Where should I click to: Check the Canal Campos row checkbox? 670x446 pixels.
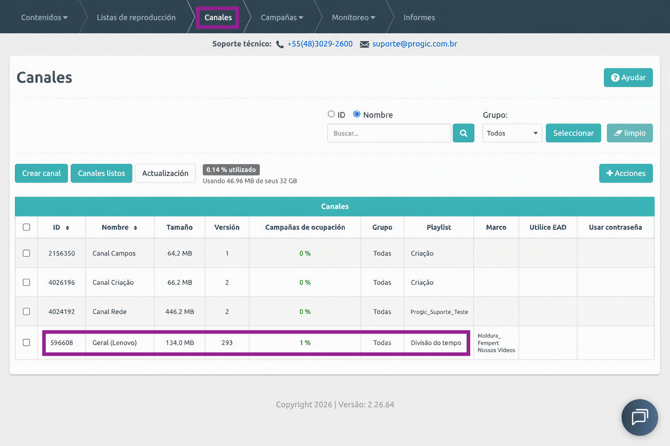click(x=26, y=253)
